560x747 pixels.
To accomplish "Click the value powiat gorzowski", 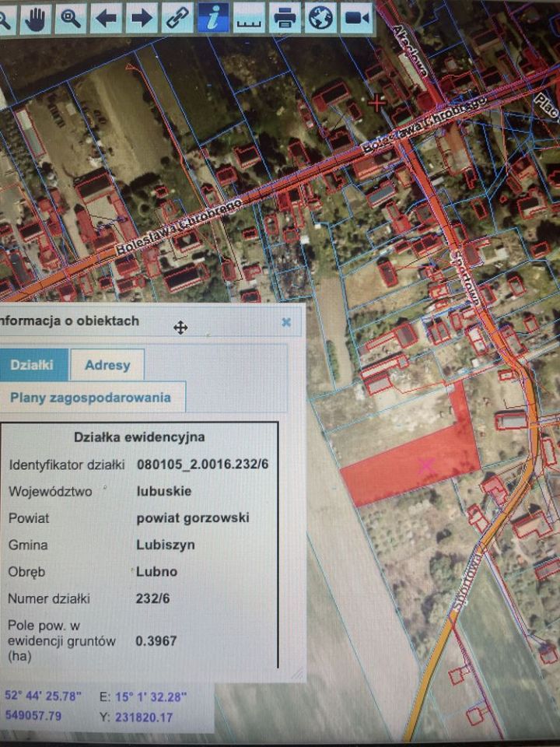I will point(193,518).
